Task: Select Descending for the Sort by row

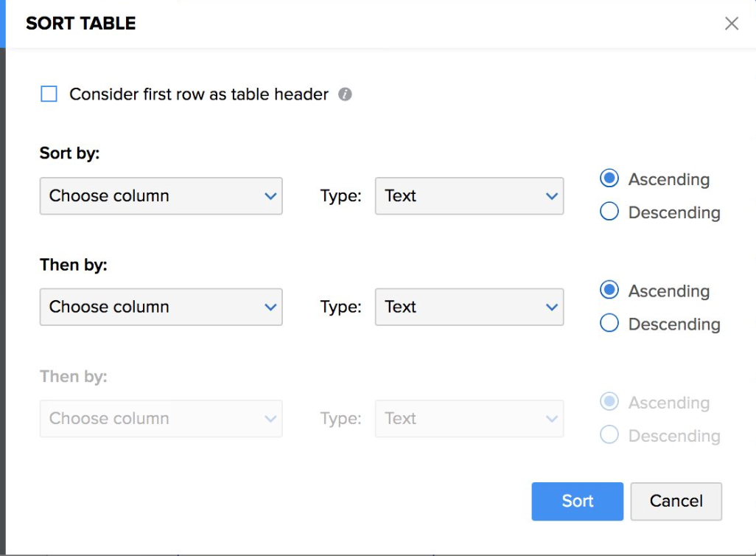Action: click(609, 212)
